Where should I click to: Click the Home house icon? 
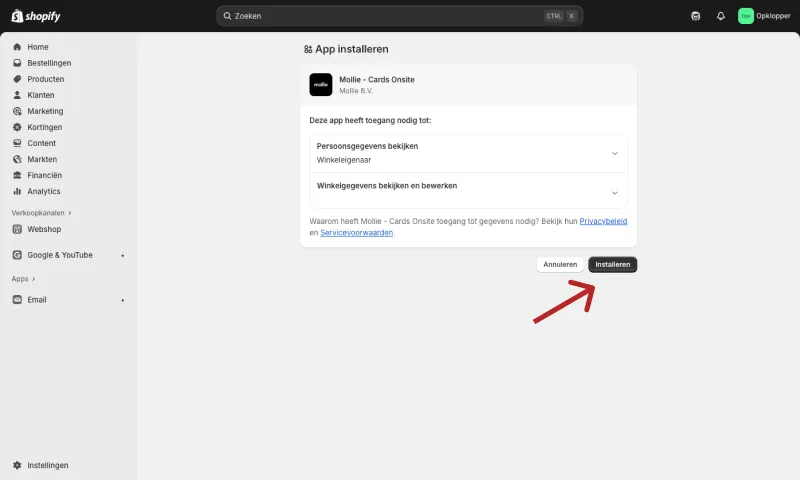17,47
